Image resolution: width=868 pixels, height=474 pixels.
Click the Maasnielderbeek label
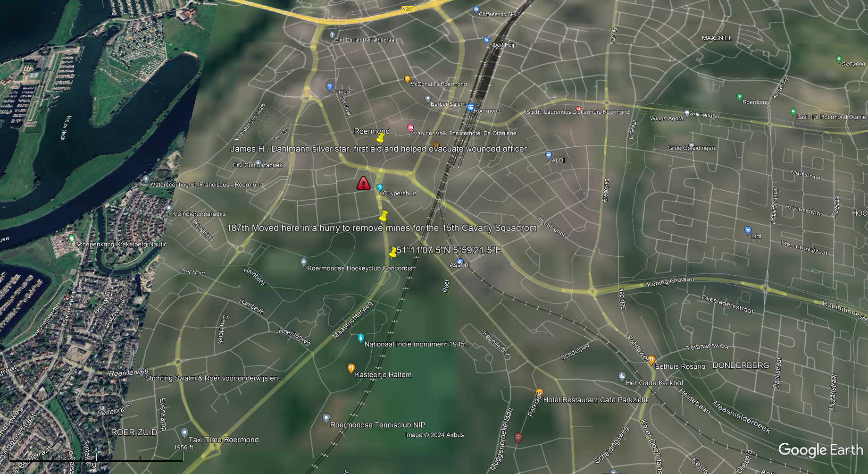tap(741, 417)
